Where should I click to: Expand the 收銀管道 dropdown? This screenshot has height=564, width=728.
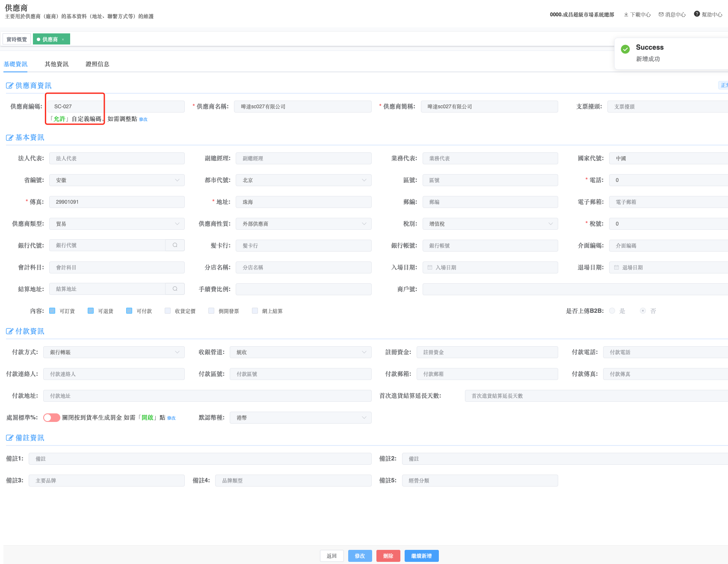coord(301,352)
